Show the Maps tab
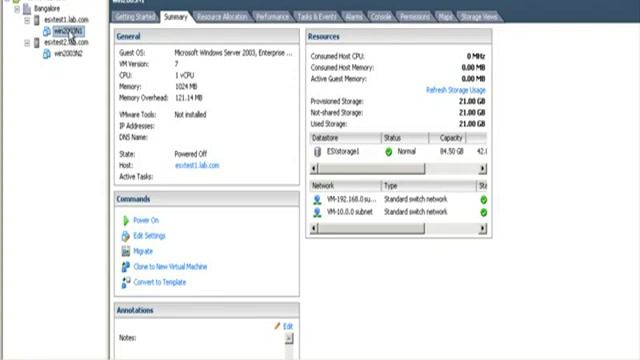The width and height of the screenshot is (640, 360). tap(445, 17)
